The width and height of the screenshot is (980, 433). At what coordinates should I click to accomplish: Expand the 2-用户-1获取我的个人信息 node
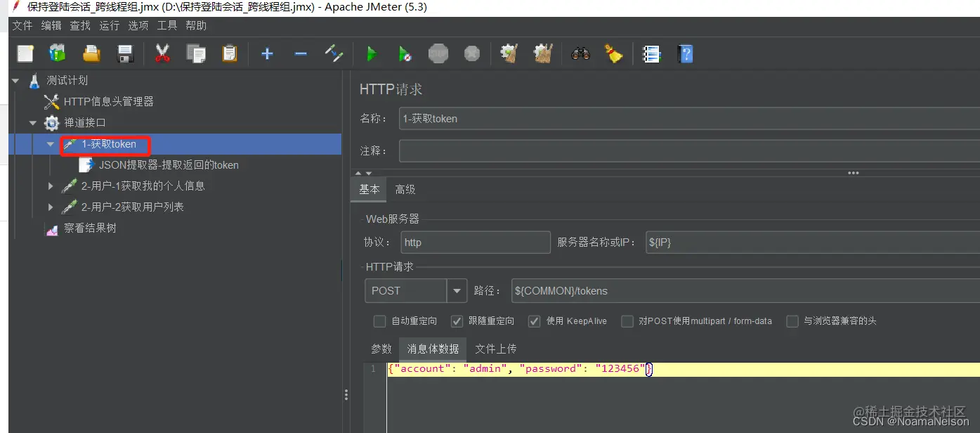(50, 186)
